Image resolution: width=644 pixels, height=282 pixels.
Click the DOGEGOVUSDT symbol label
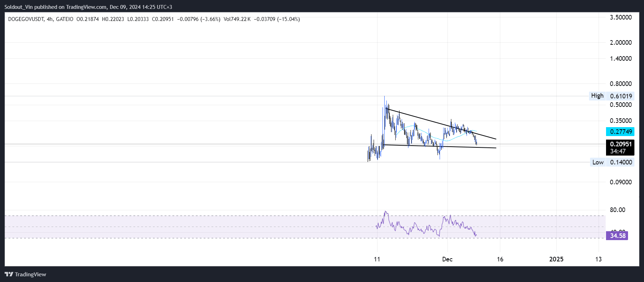point(26,19)
